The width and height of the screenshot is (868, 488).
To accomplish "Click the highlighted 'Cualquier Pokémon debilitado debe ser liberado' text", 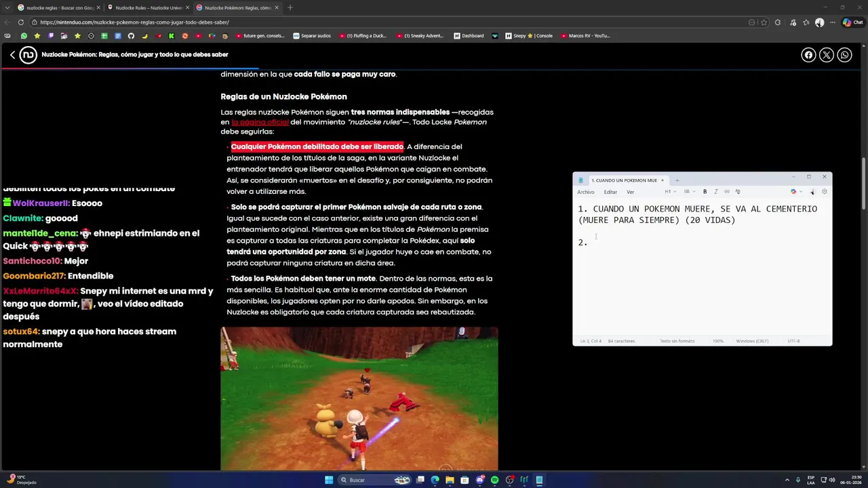I will (317, 146).
